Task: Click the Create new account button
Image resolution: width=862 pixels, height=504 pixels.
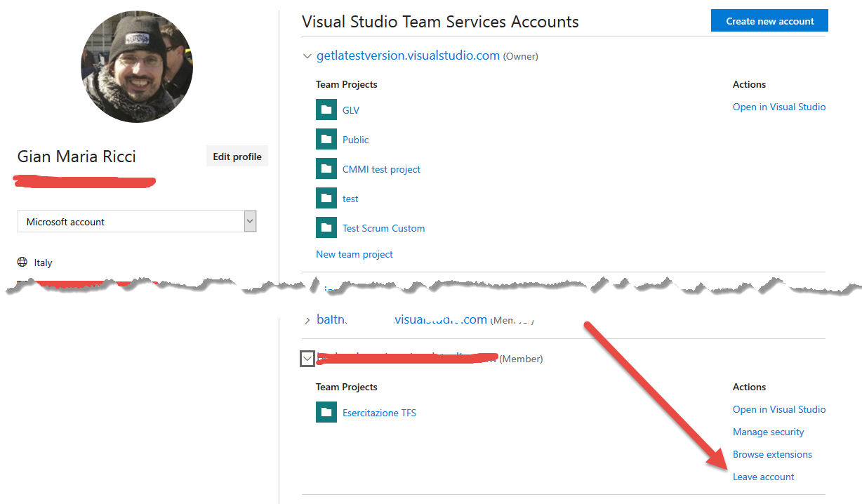Action: [x=770, y=21]
